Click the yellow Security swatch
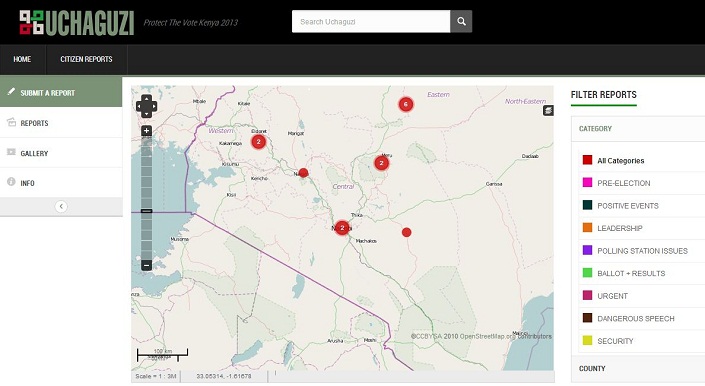 pyautogui.click(x=587, y=340)
